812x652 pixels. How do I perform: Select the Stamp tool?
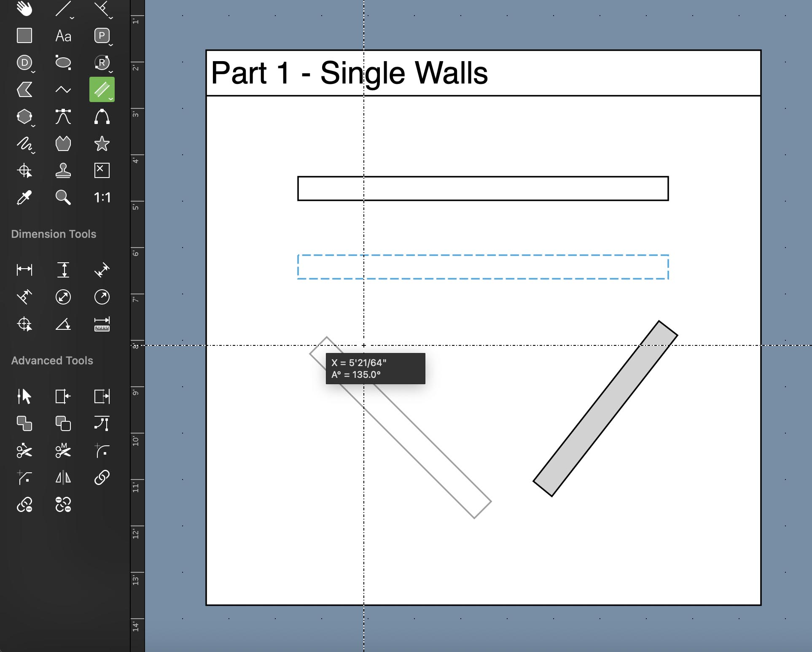[63, 170]
